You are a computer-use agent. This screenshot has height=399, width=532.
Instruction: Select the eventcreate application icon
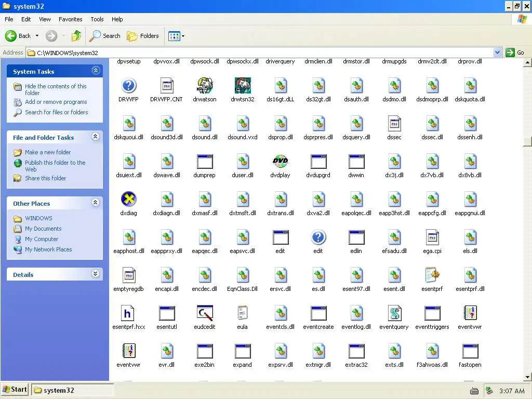(x=318, y=313)
